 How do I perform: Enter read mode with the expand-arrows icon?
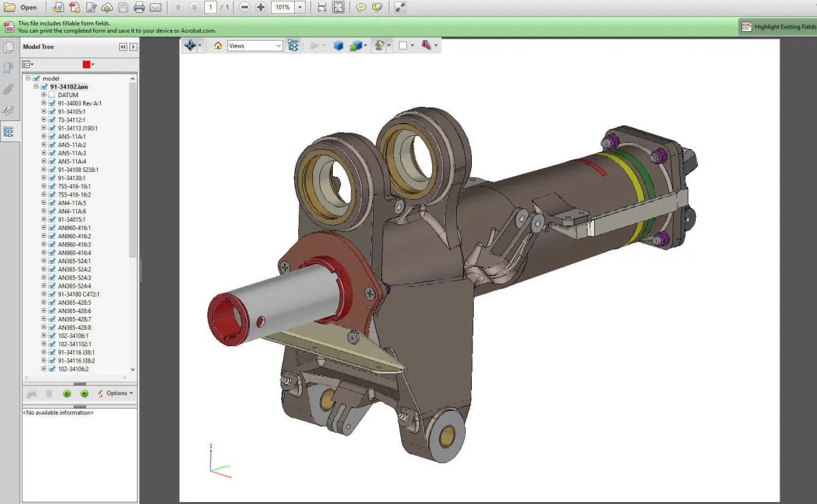click(x=400, y=7)
